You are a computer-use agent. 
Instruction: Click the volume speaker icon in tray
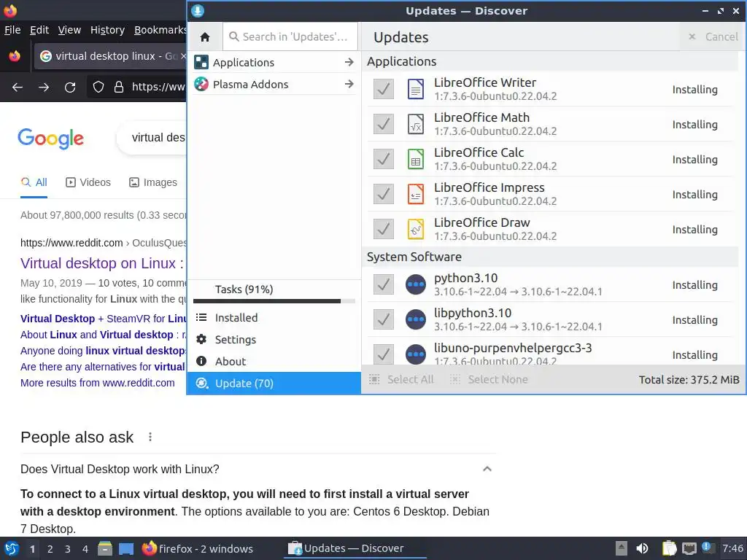[x=642, y=548]
